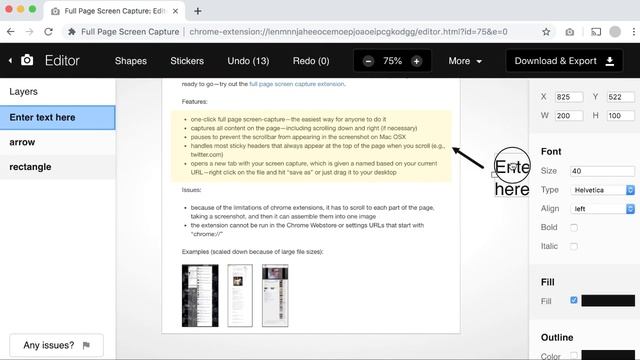
Task: Open the Stickers menu
Action: coord(187,61)
